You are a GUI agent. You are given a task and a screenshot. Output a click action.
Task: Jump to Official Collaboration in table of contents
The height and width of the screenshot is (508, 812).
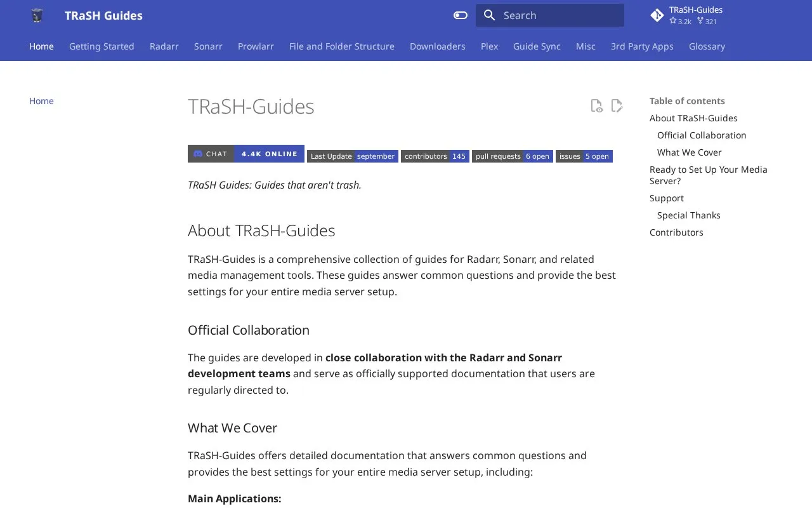coord(702,135)
